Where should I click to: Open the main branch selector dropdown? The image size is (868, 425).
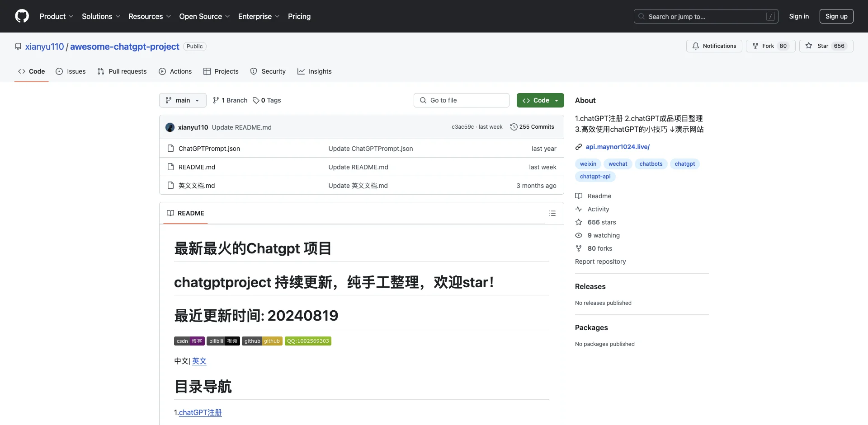183,100
